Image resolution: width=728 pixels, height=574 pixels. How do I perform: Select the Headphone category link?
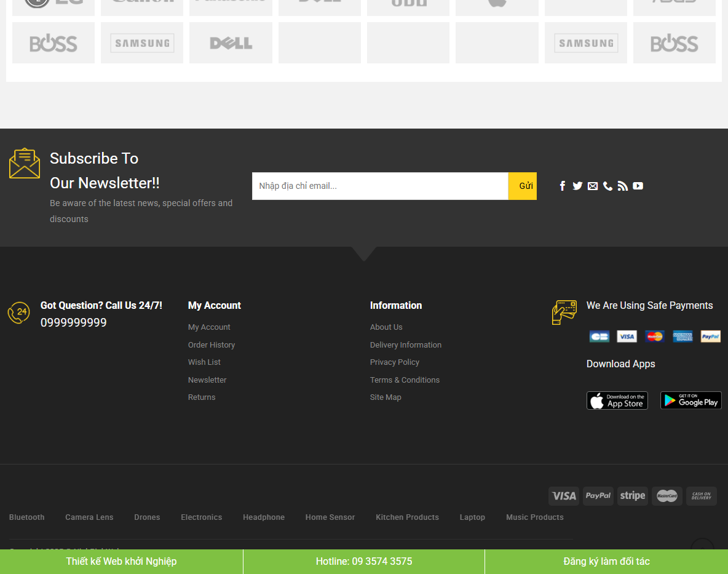263,517
